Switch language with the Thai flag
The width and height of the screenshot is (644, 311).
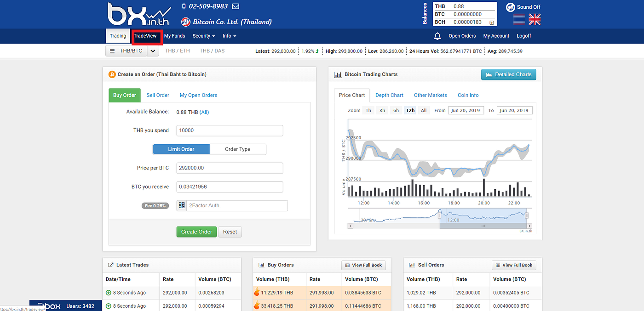tap(519, 19)
